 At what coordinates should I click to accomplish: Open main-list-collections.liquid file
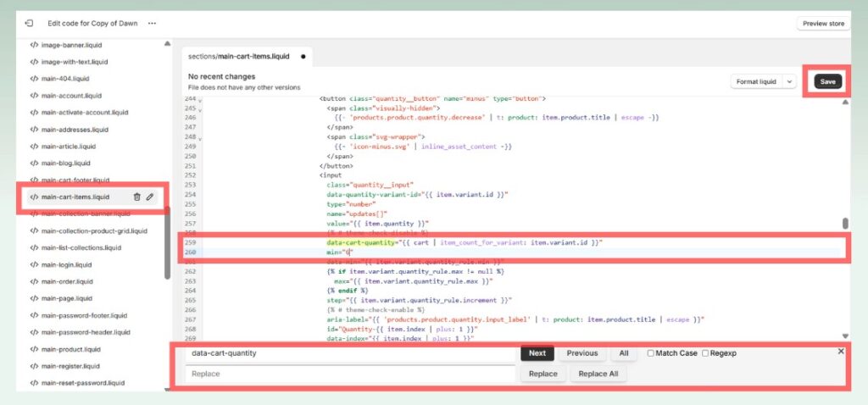[81, 248]
